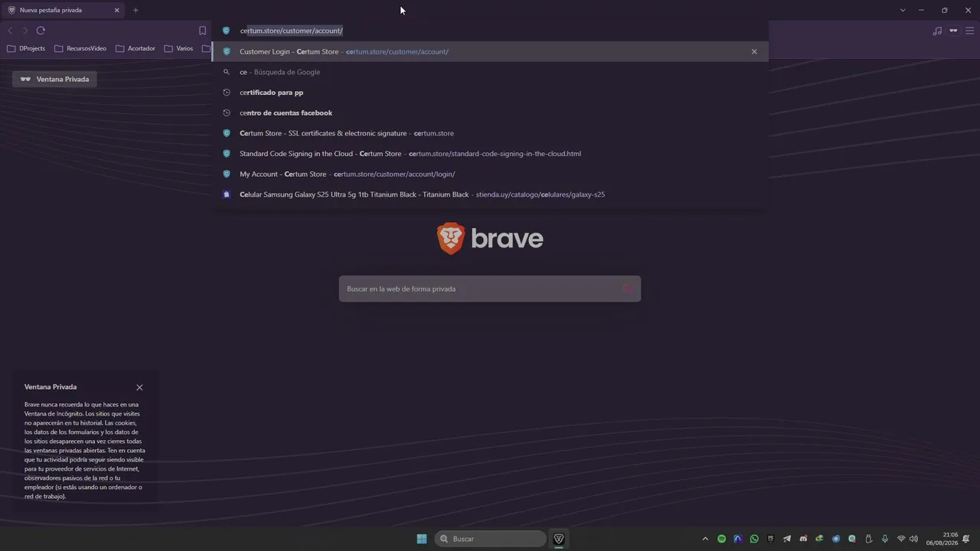Image resolution: width=980 pixels, height=551 pixels.
Task: Close the Ventana Privada info panel
Action: coord(139,387)
